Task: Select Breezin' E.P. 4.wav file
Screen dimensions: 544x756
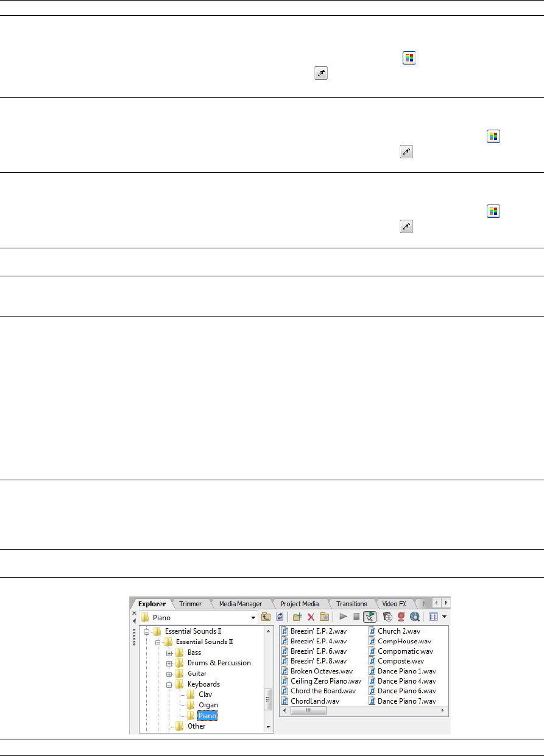Action: pos(314,641)
